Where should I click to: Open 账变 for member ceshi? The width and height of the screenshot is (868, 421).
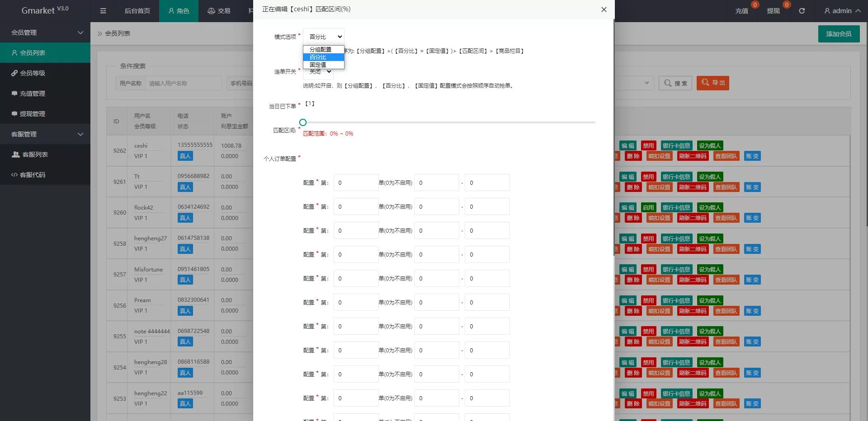pos(752,156)
